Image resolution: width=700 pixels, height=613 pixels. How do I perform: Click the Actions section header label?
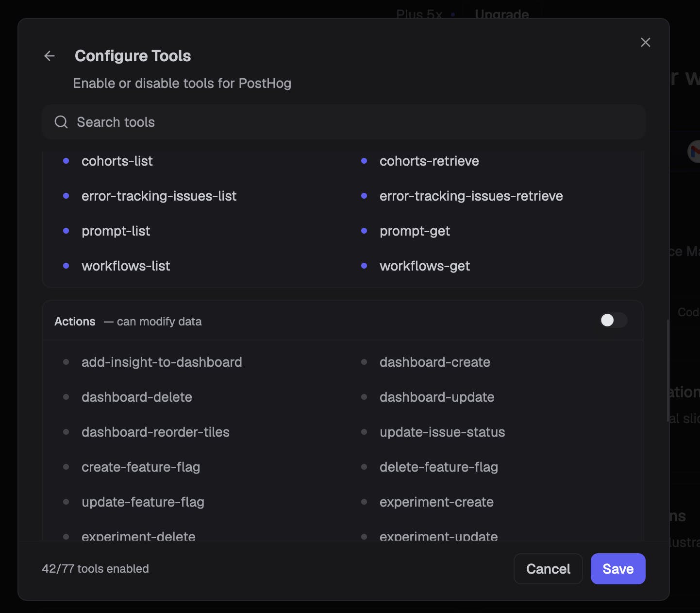click(x=75, y=322)
